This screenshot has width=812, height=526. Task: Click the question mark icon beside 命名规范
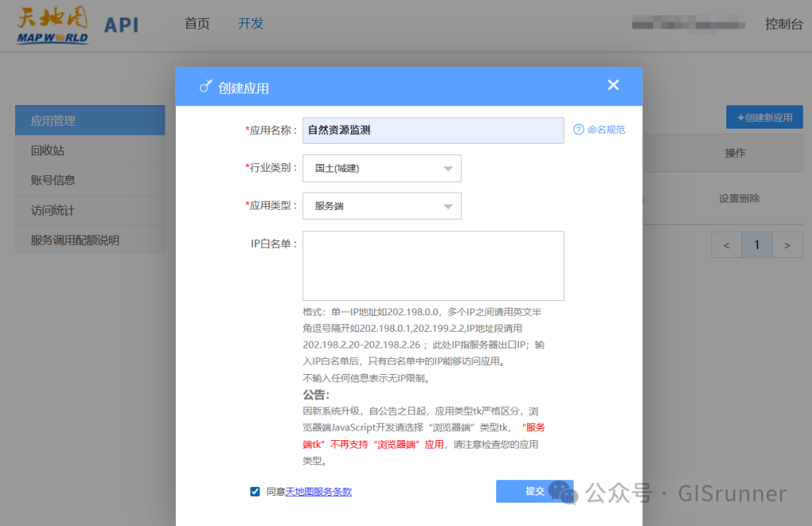tap(578, 129)
